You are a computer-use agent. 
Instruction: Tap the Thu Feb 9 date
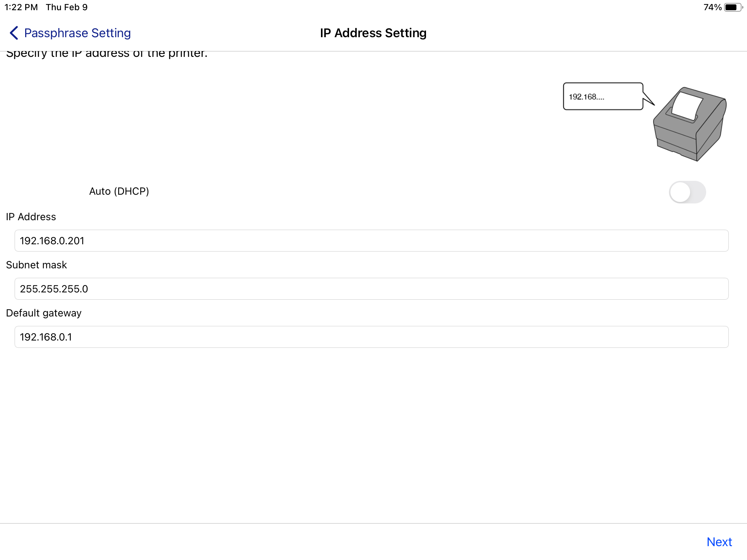(67, 7)
